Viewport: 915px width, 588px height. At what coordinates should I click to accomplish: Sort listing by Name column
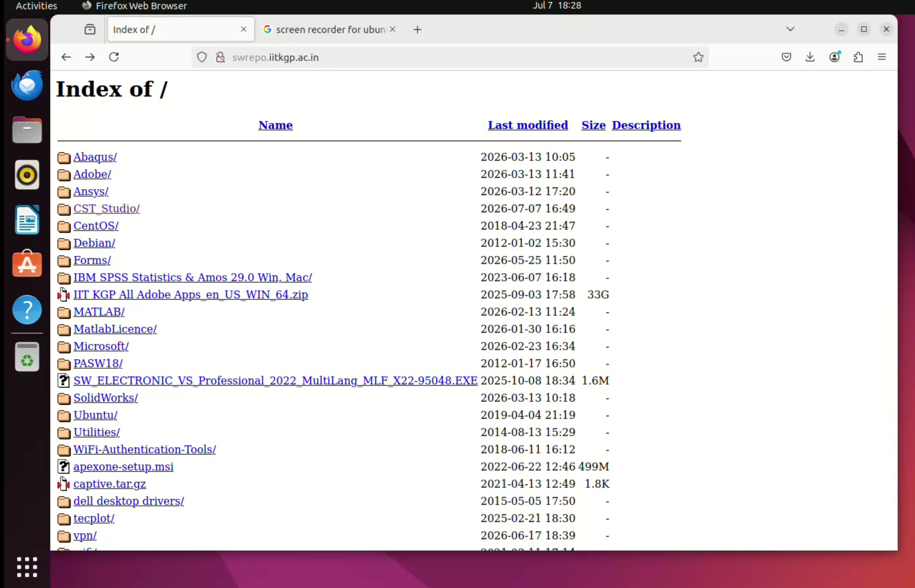coord(276,125)
